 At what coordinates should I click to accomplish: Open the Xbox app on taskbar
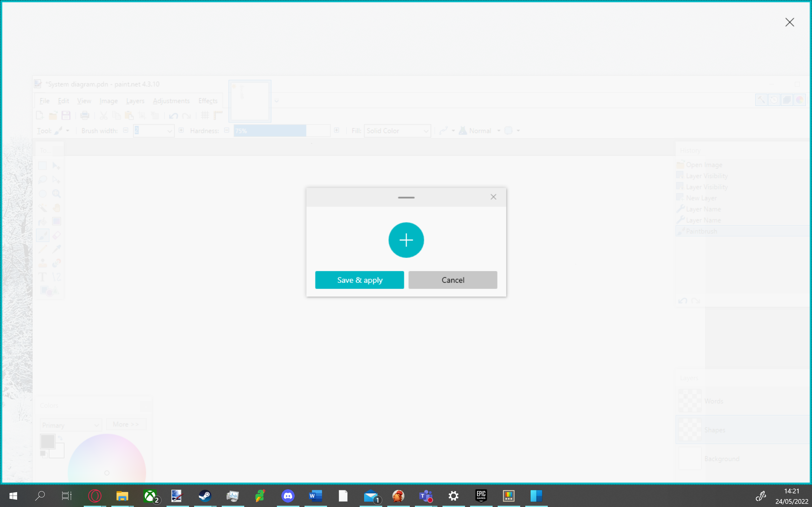[150, 496]
